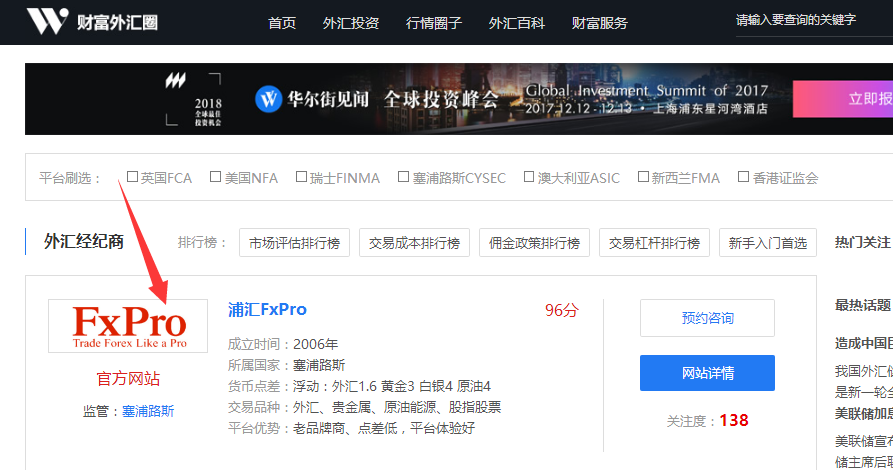Open 外汇百科 from the top navigation

click(517, 23)
